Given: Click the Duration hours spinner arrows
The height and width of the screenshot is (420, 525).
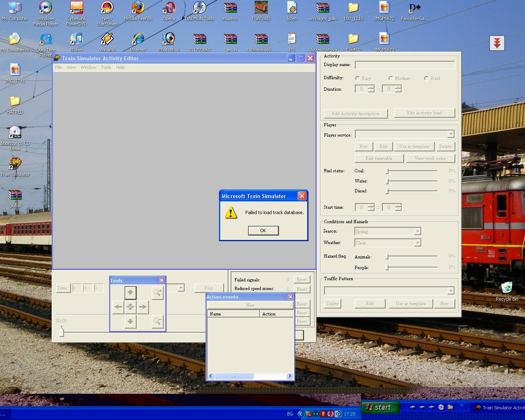Looking at the screenshot, I should click(x=371, y=89).
